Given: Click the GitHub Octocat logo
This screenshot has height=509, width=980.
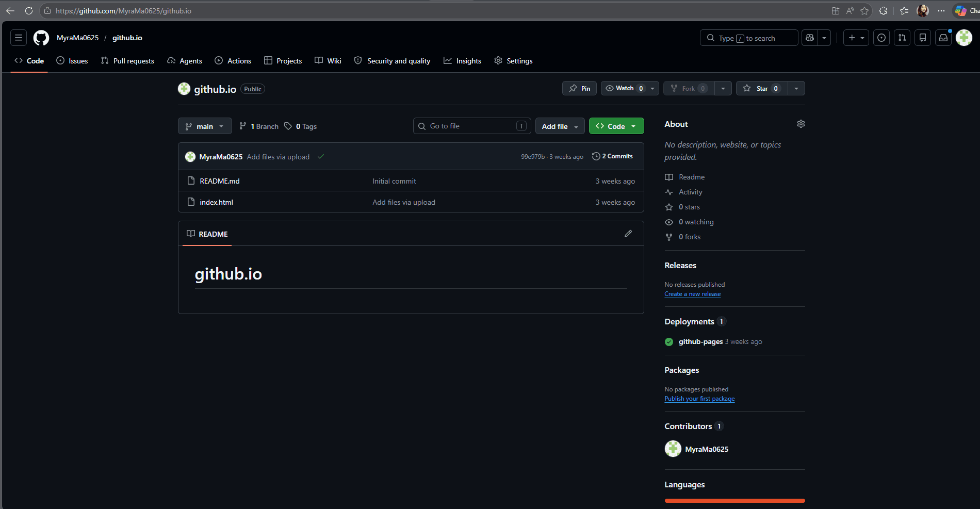Looking at the screenshot, I should pos(41,38).
